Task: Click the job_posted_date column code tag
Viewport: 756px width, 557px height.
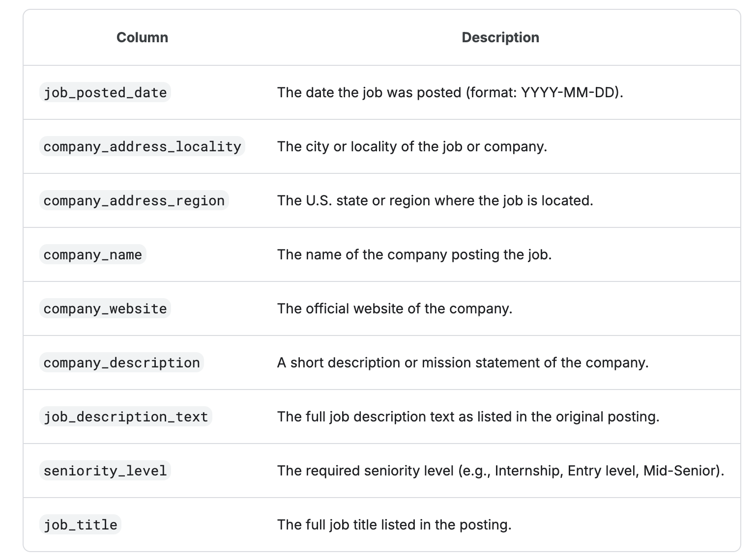Action: [x=105, y=92]
